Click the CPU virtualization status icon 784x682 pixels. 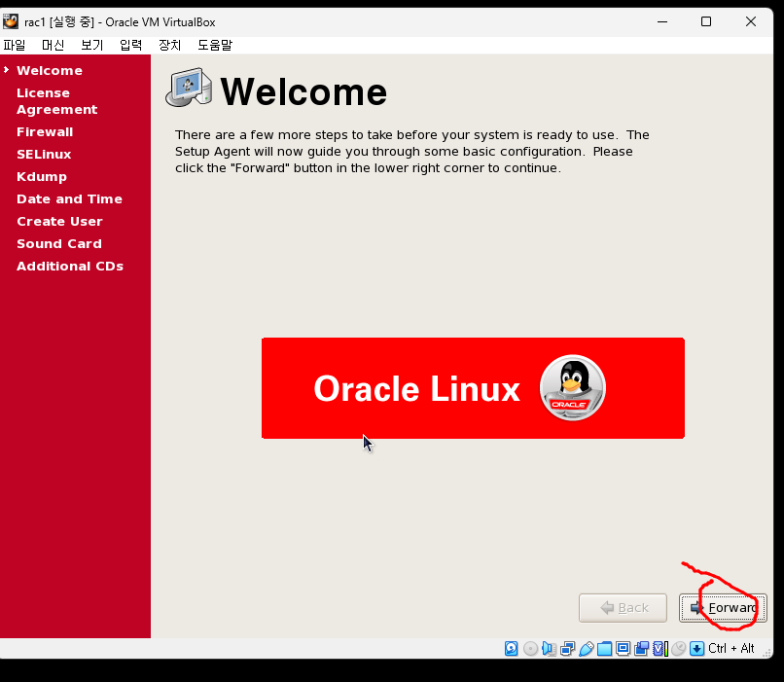point(660,649)
